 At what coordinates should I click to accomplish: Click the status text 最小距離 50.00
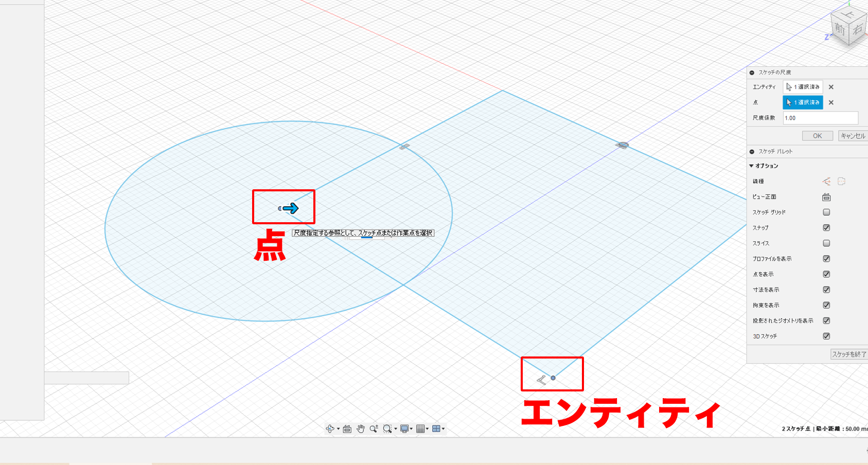[841, 428]
